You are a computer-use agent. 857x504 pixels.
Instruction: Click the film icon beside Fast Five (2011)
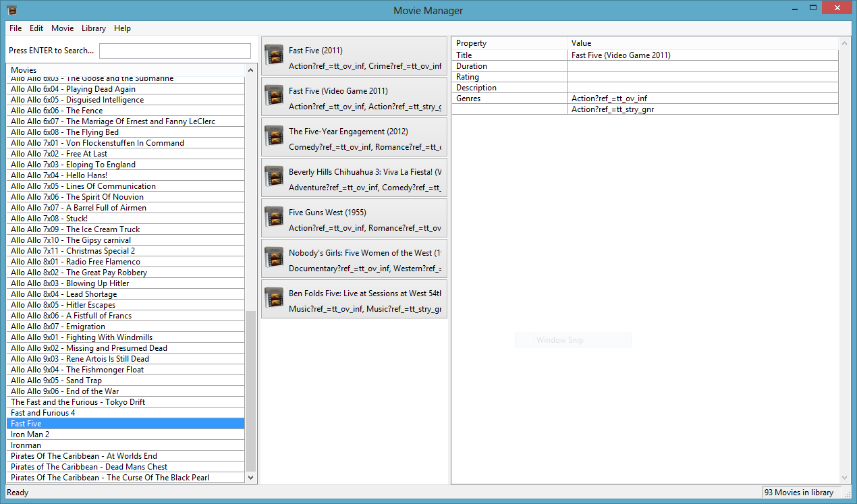[x=274, y=55]
